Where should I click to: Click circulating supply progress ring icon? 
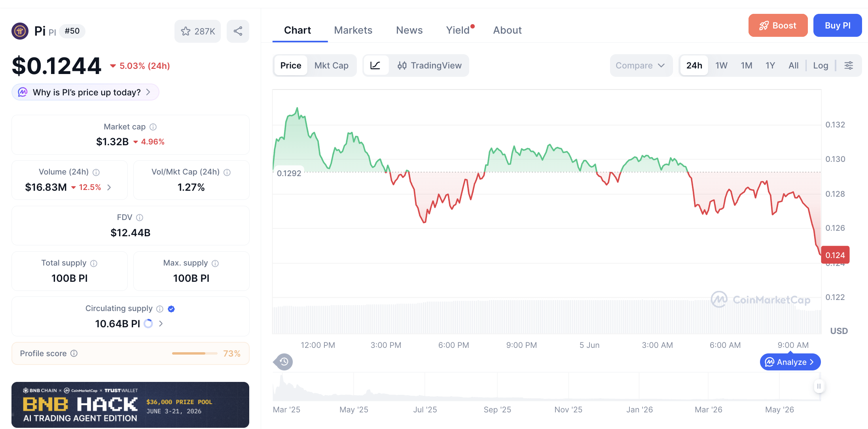pyautogui.click(x=148, y=324)
